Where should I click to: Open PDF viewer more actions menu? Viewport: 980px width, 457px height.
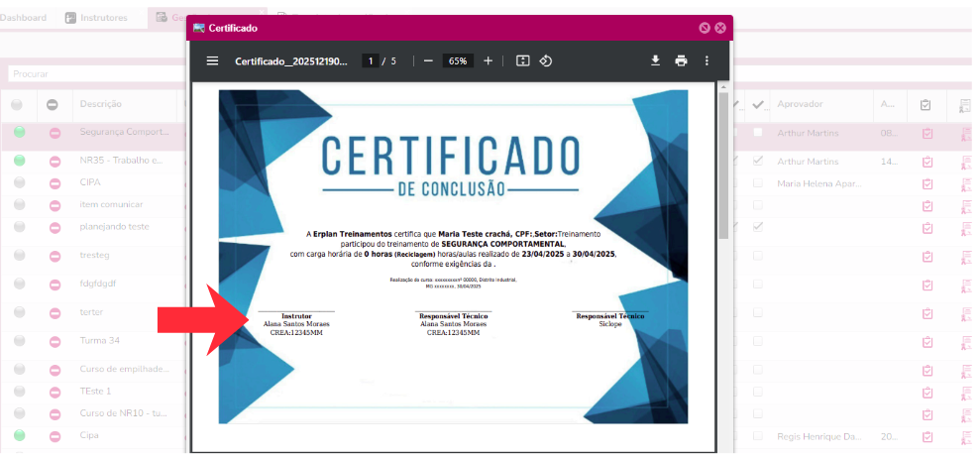coord(707,60)
